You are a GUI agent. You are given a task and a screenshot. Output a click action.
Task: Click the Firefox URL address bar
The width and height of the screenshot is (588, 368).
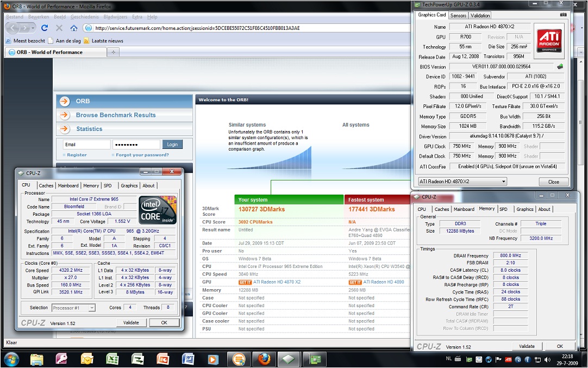pyautogui.click(x=247, y=28)
